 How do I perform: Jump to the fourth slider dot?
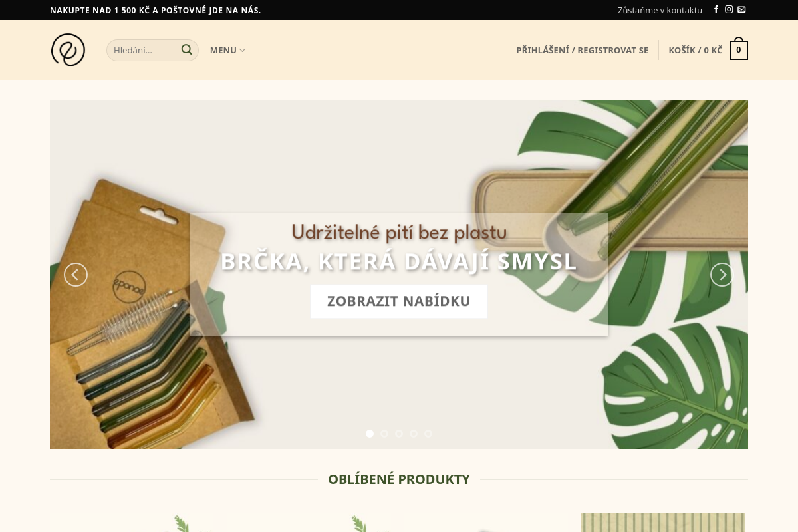click(x=414, y=434)
